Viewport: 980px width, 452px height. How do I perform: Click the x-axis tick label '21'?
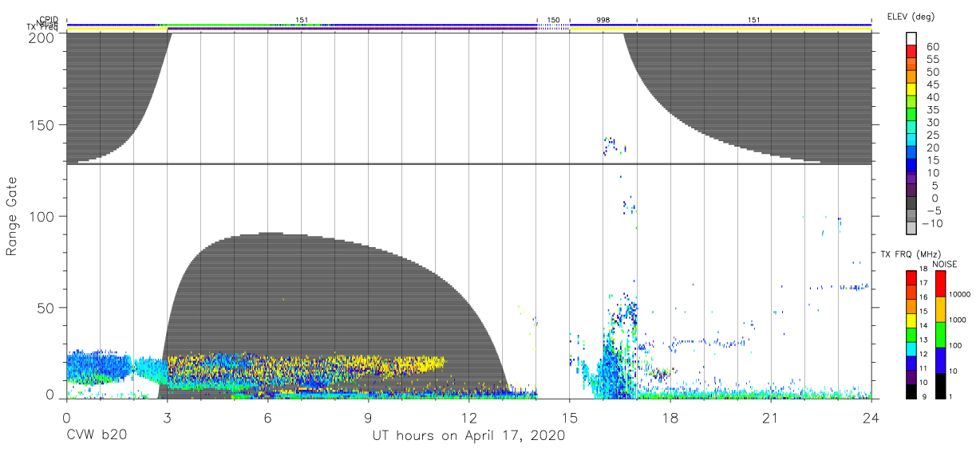771,418
